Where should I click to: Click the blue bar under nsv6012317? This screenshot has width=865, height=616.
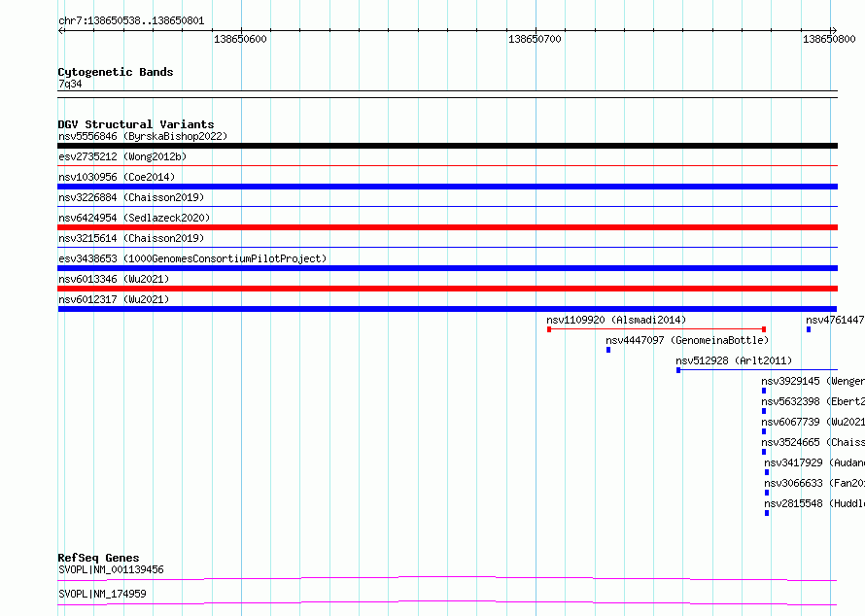coord(447,309)
